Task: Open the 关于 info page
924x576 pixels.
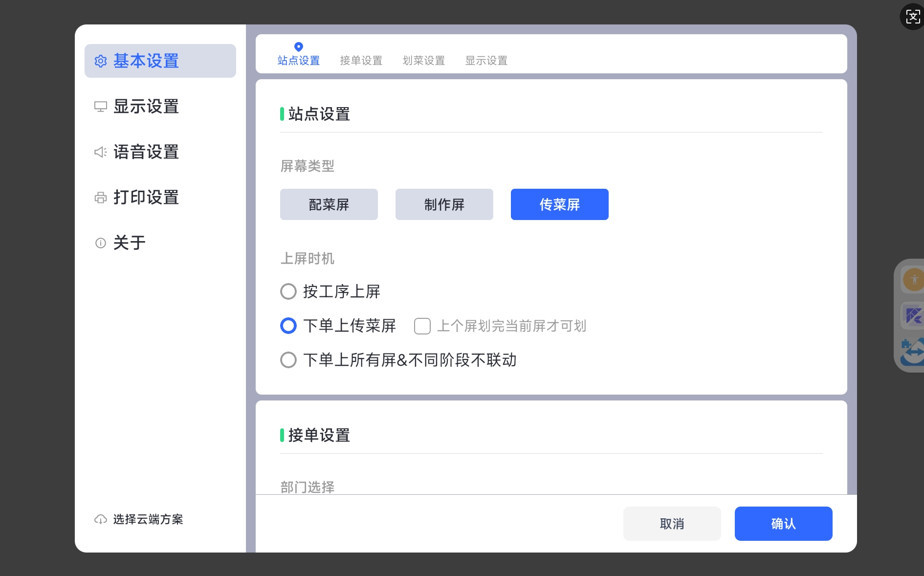Action: (x=129, y=243)
